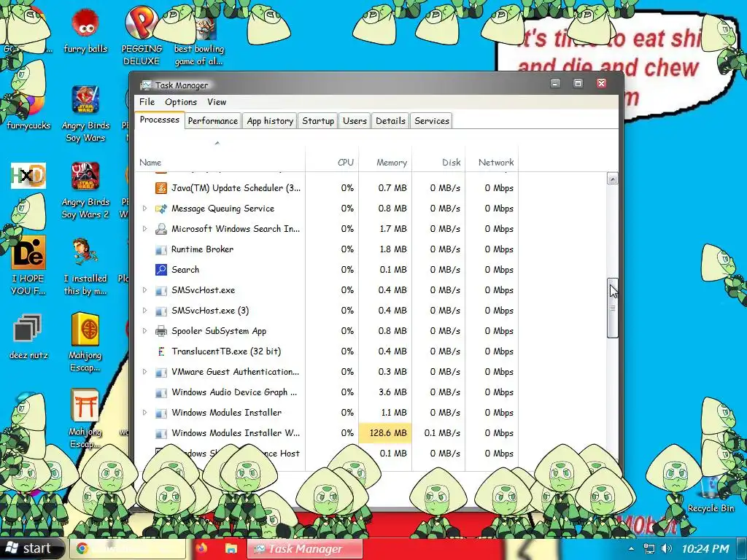747x560 pixels.
Task: Select the 0.1 MB/s disk value
Action: pyautogui.click(x=442, y=433)
